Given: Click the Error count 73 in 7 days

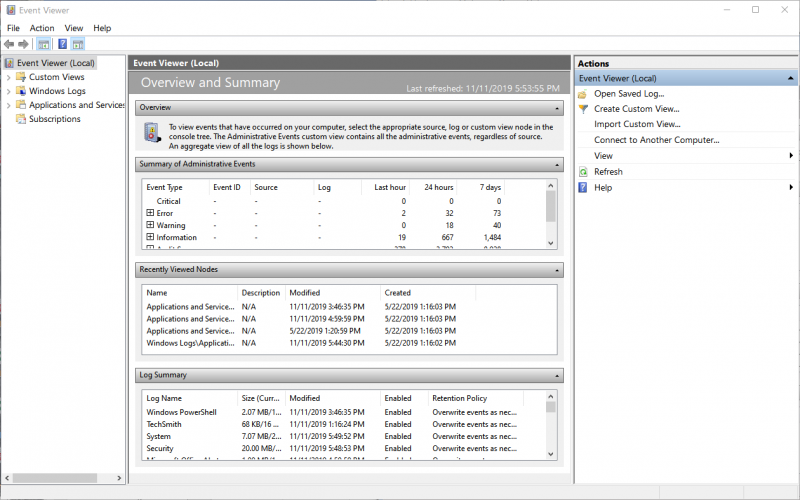Looking at the screenshot, I should coord(497,213).
